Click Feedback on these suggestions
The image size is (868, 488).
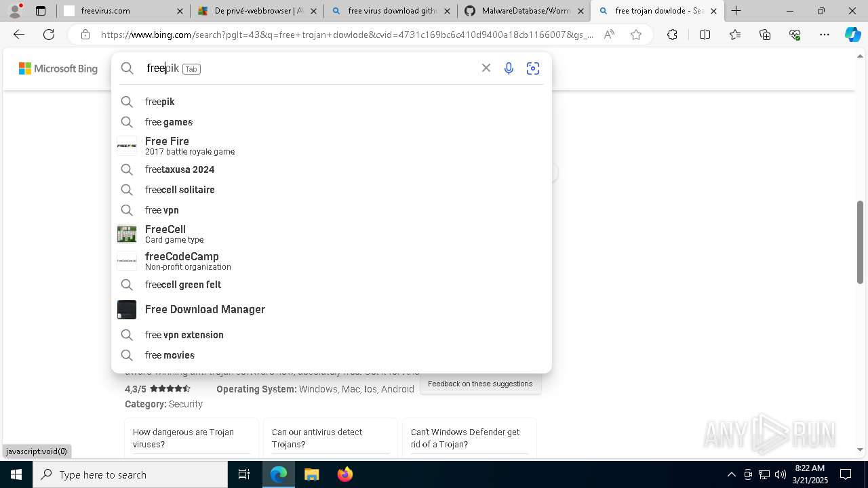480,384
